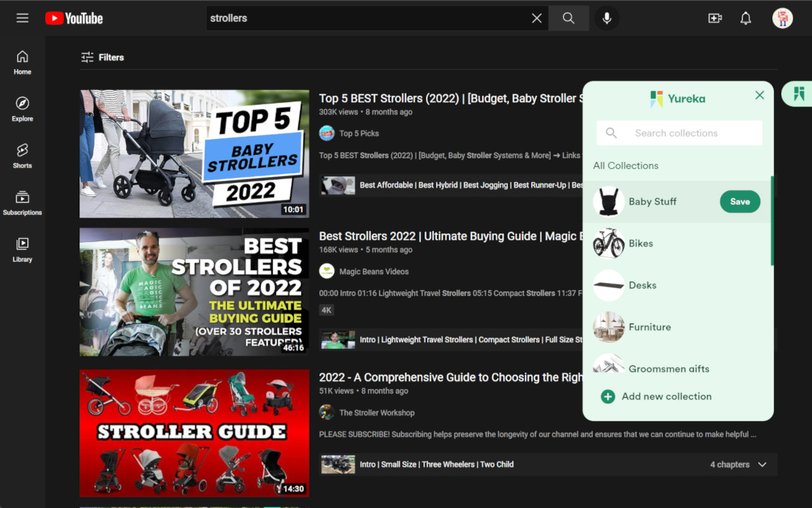Open the notifications bell

click(746, 18)
